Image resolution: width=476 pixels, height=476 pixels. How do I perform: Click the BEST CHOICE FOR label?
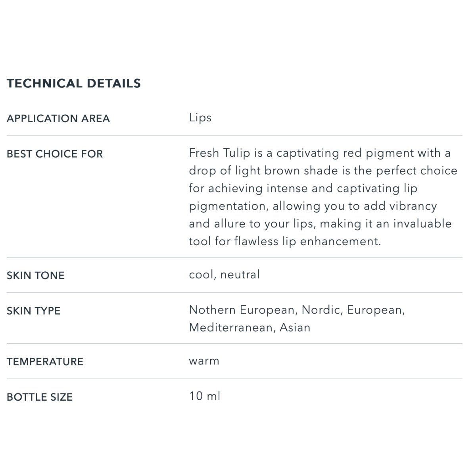tap(55, 154)
